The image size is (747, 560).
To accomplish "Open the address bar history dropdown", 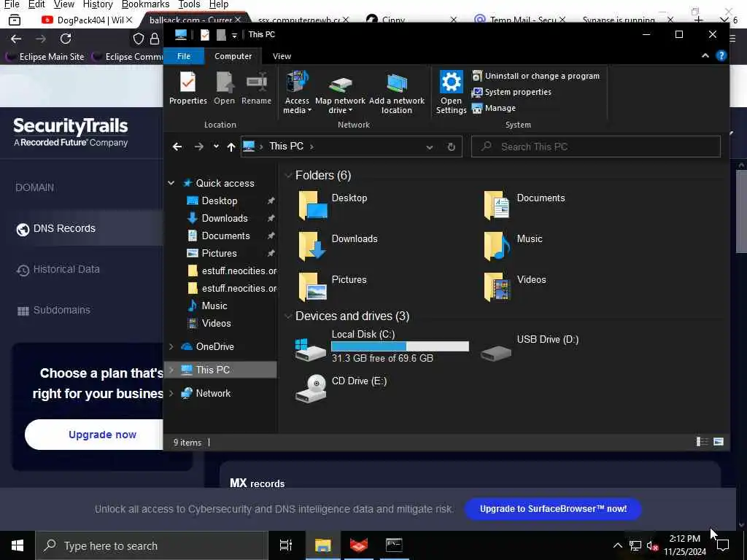I will [x=429, y=147].
